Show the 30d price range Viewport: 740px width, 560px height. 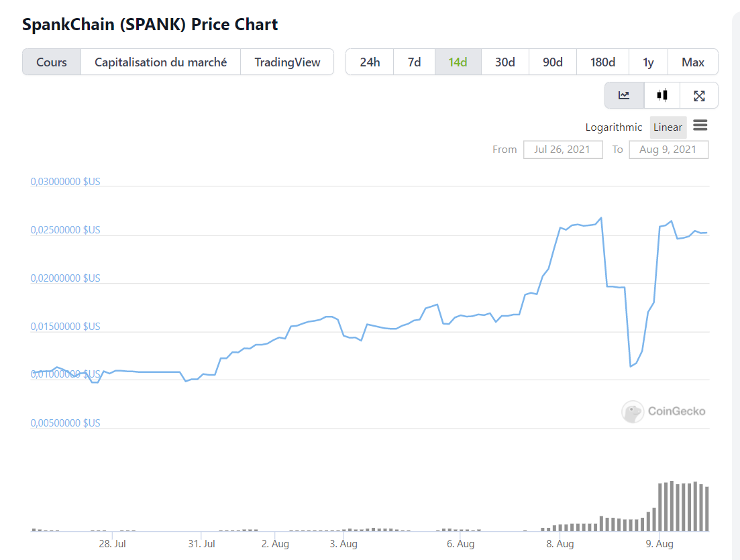[505, 62]
